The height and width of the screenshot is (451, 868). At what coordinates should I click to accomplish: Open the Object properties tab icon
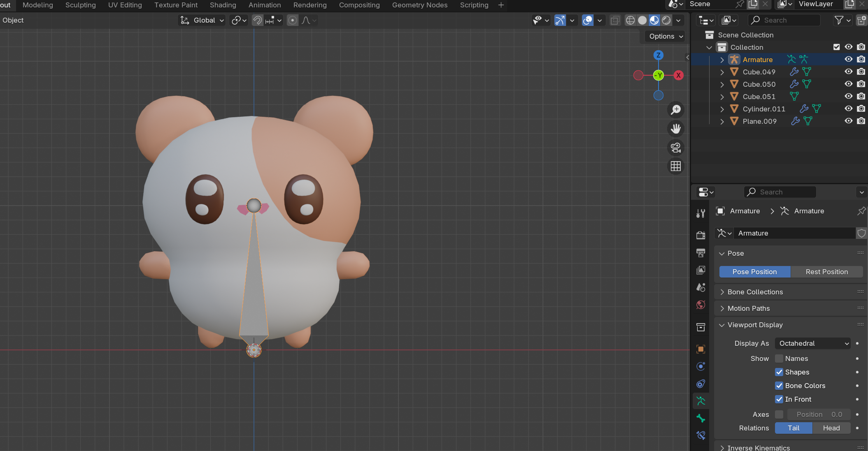click(701, 349)
